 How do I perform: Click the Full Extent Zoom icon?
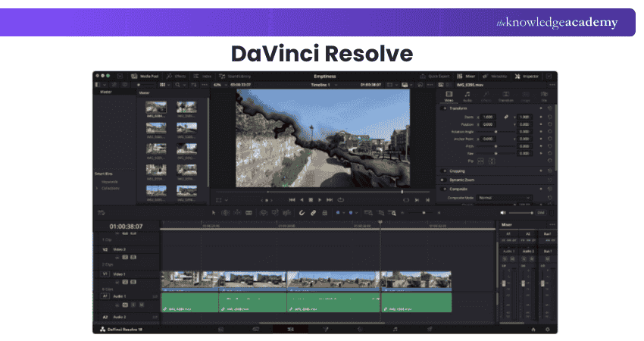pyautogui.click(x=368, y=213)
